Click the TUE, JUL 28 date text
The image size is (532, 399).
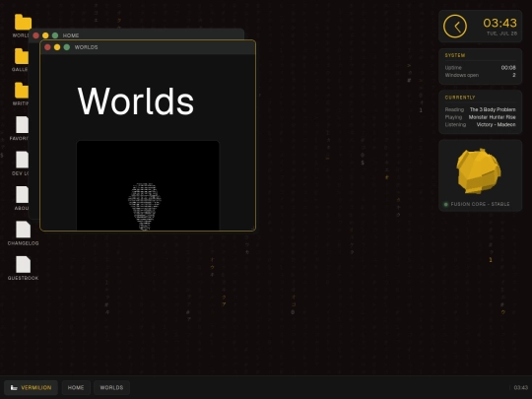[501, 33]
